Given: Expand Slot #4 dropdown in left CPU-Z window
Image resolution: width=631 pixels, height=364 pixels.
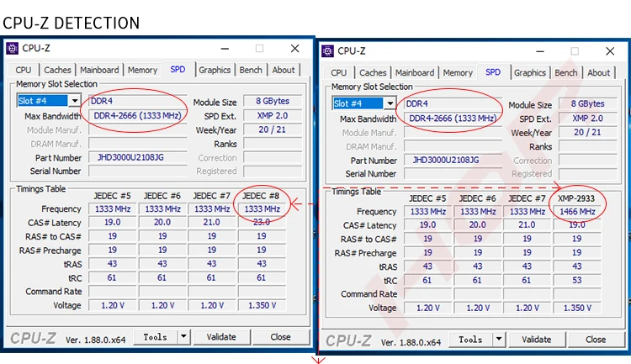Looking at the screenshot, I should (x=75, y=101).
